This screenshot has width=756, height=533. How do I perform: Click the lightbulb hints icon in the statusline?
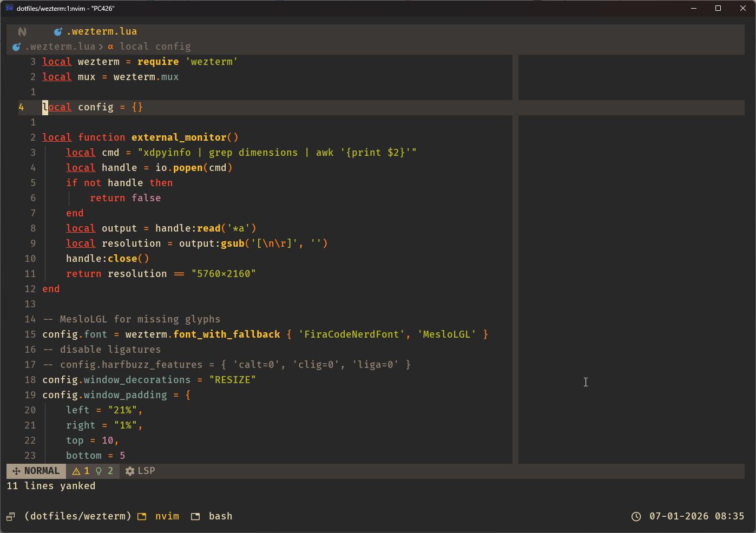(x=99, y=471)
